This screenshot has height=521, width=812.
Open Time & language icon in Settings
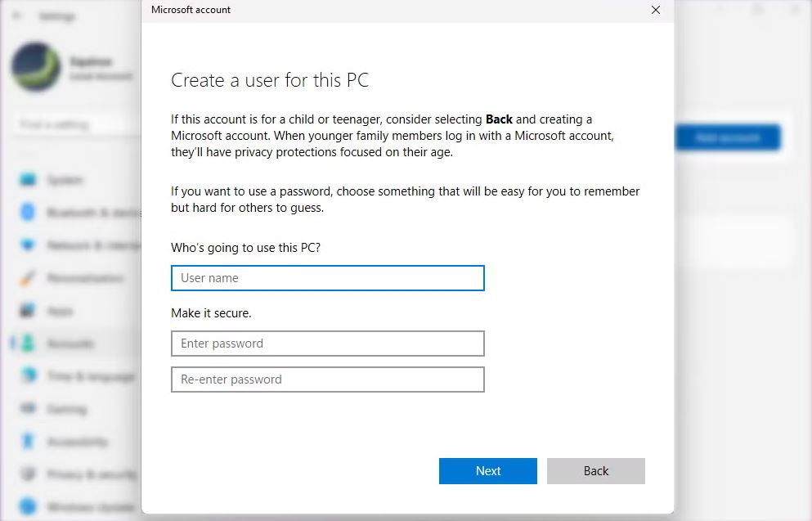click(x=28, y=376)
